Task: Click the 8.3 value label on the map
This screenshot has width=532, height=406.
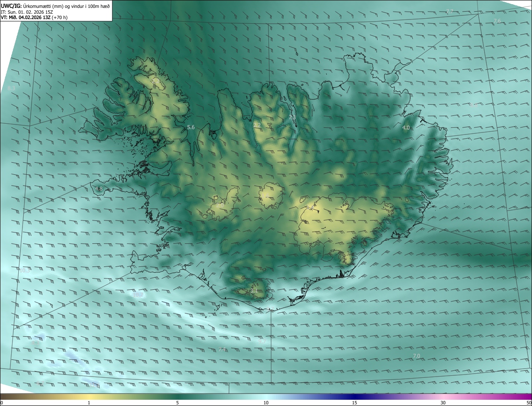Action: [11, 88]
